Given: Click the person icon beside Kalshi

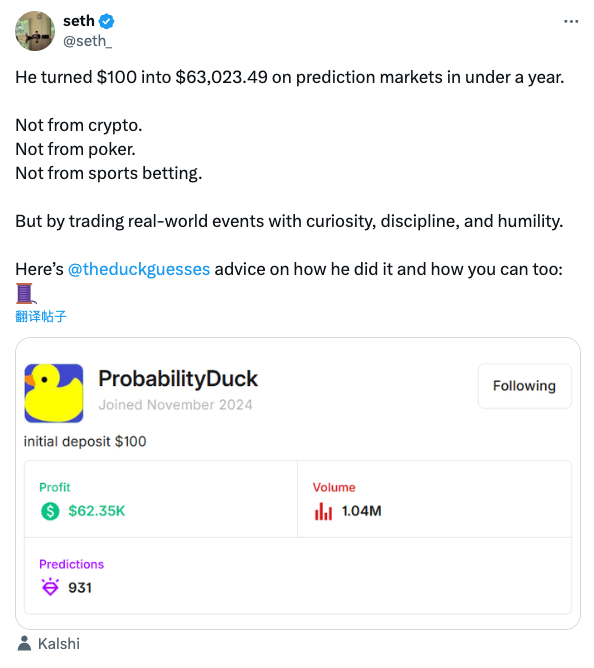Looking at the screenshot, I should click(24, 643).
